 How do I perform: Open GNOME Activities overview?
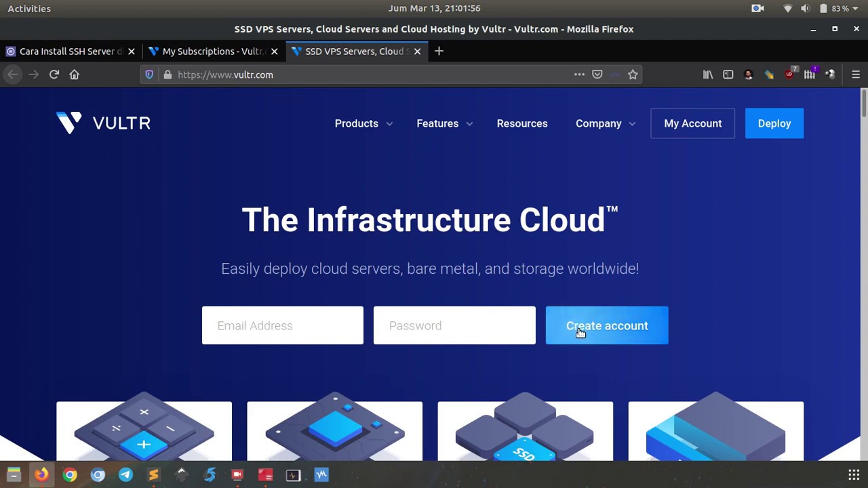(29, 8)
